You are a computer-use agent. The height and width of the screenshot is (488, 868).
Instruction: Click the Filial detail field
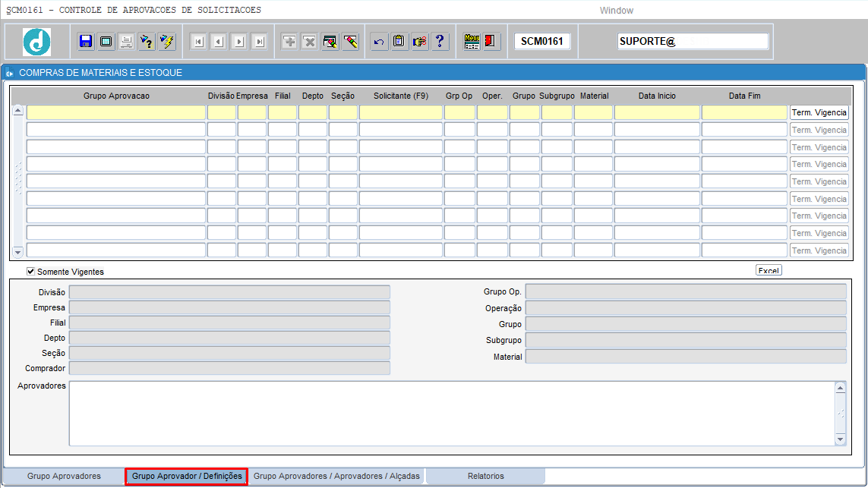click(230, 323)
